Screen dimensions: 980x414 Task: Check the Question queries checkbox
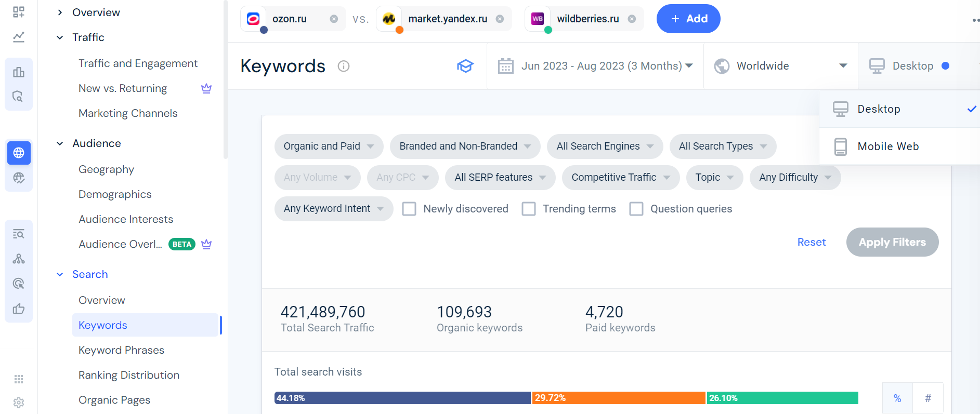[636, 209]
